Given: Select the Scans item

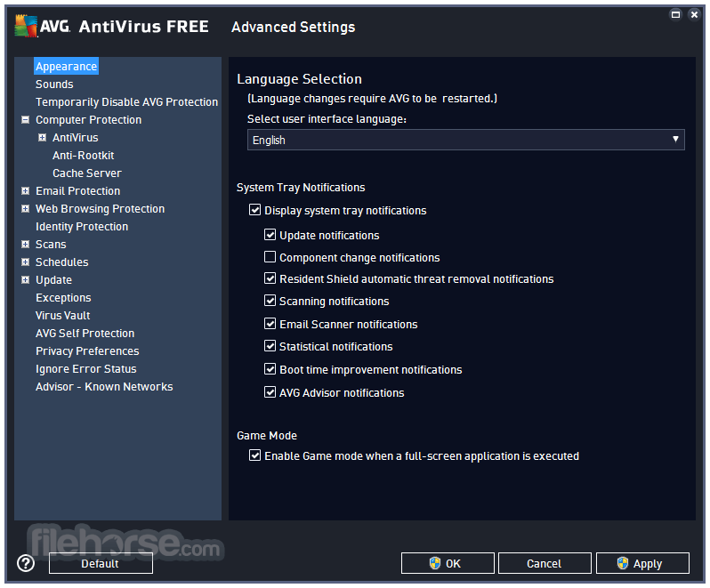Looking at the screenshot, I should [x=51, y=244].
